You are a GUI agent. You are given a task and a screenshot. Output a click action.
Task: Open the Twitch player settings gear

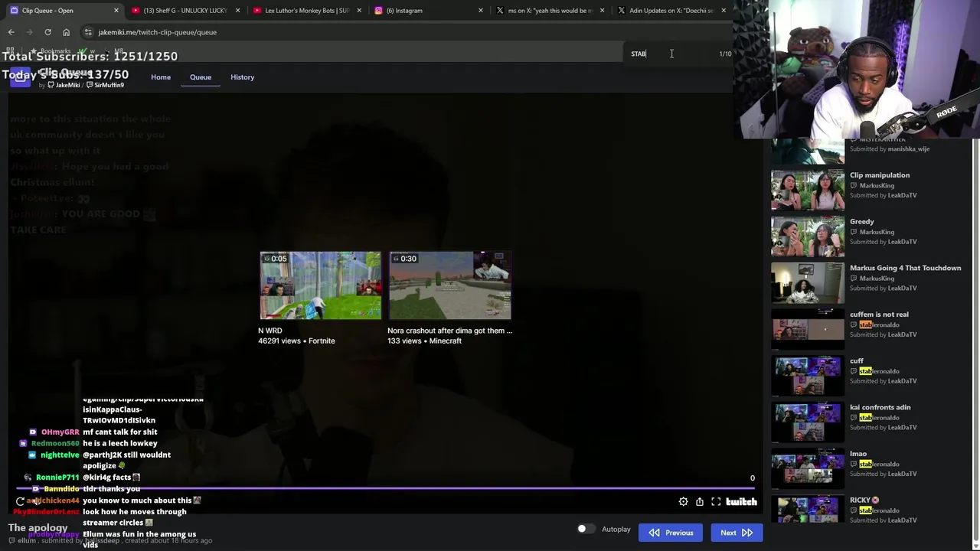tap(683, 502)
